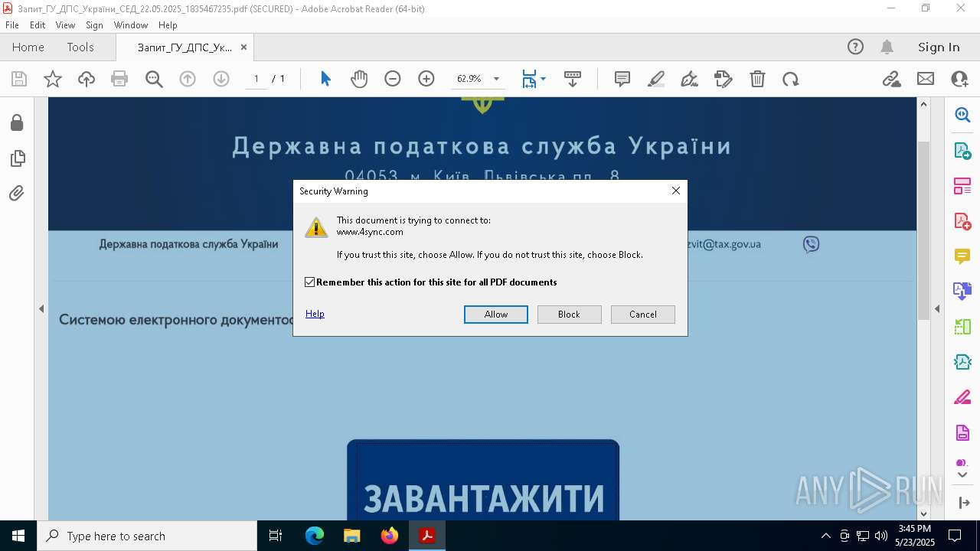Viewport: 980px width, 551px height.
Task: Share a link to the file
Action: tap(892, 79)
